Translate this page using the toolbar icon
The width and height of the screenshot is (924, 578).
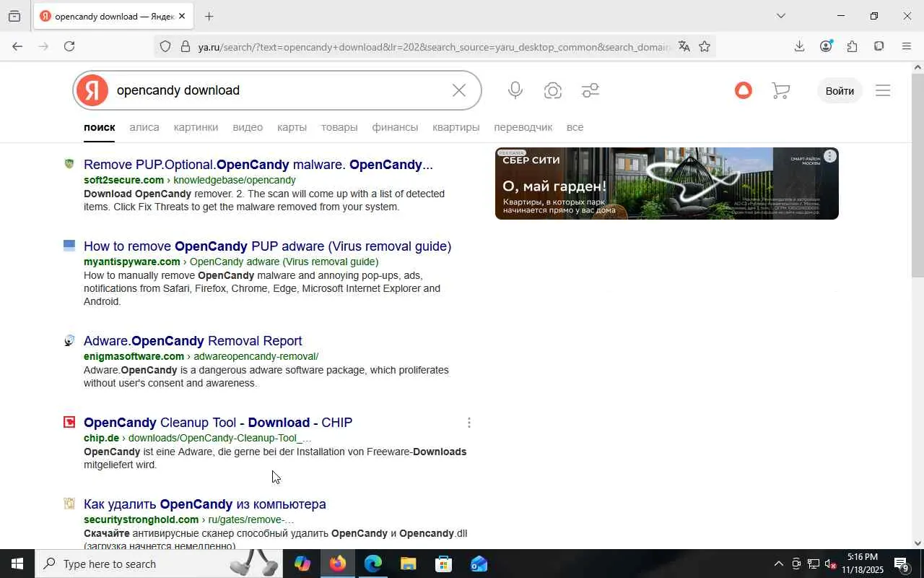click(684, 47)
